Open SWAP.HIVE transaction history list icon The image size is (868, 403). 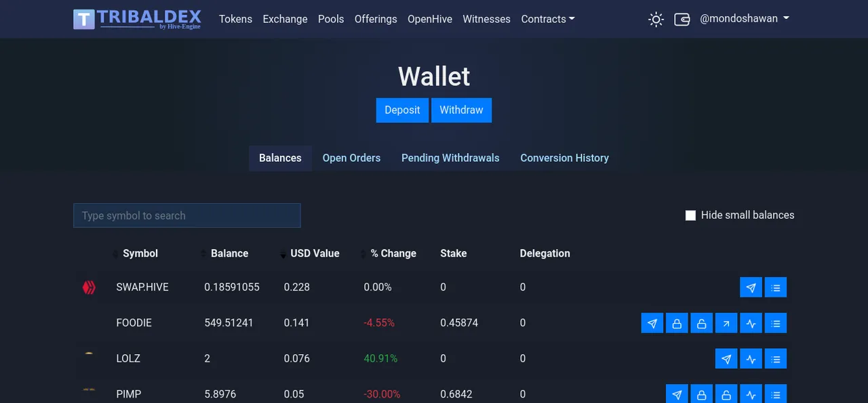(x=776, y=287)
